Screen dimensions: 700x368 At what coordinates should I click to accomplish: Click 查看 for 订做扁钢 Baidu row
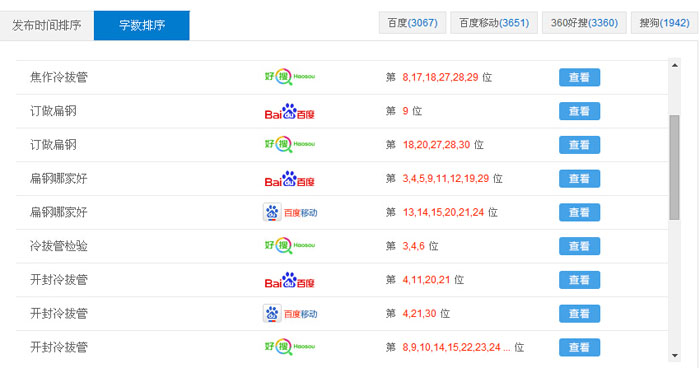579,111
